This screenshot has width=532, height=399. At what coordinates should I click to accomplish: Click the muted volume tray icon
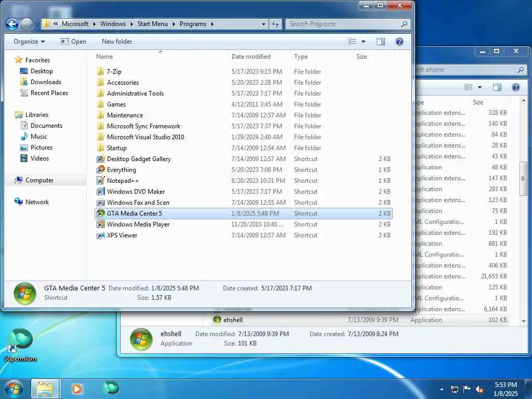pos(480,389)
